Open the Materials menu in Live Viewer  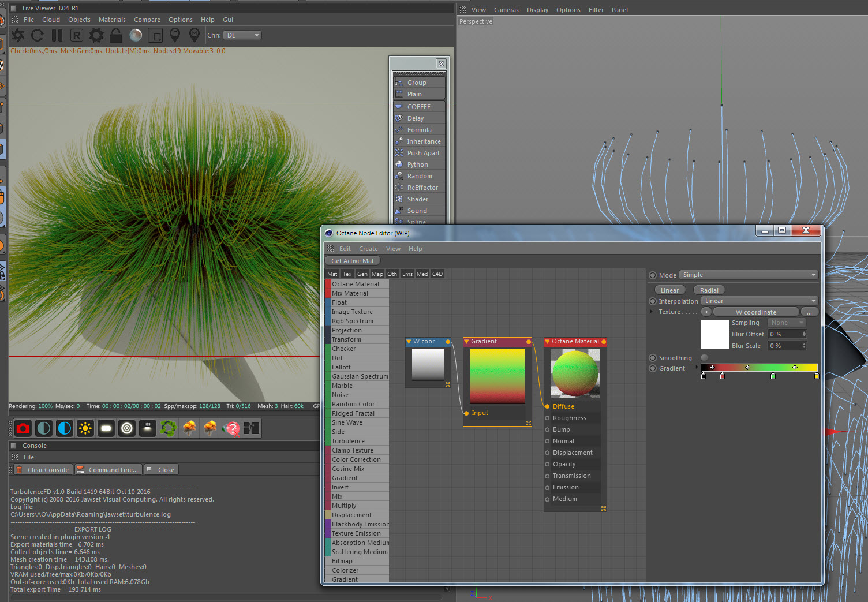[x=112, y=20]
